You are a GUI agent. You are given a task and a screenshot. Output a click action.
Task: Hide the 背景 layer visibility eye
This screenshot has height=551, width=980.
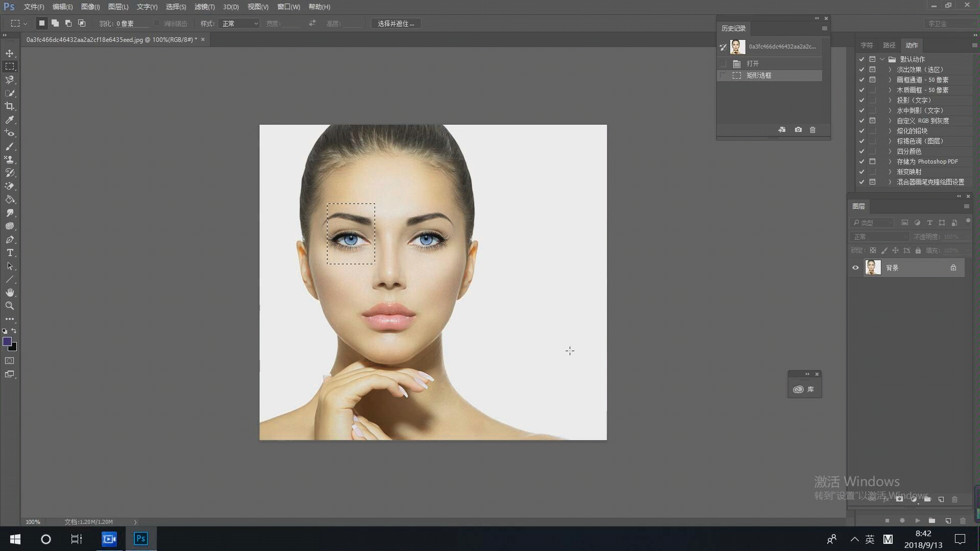coord(855,267)
